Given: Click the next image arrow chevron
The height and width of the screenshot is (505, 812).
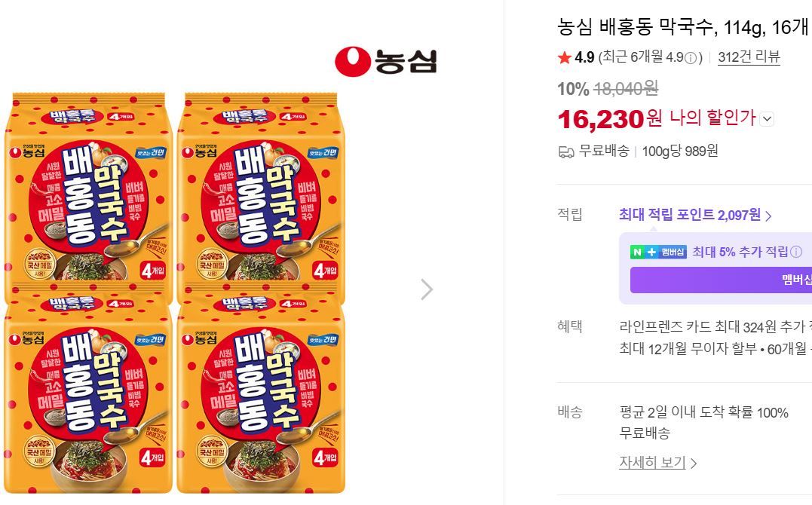Looking at the screenshot, I should point(427,289).
